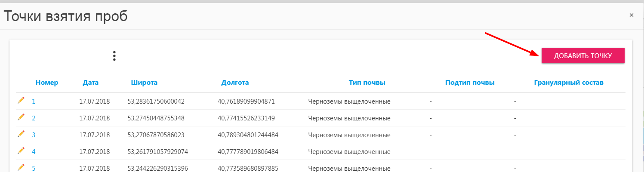Click the pencil edit icon for row 2
The image size is (644, 172).
[21, 117]
